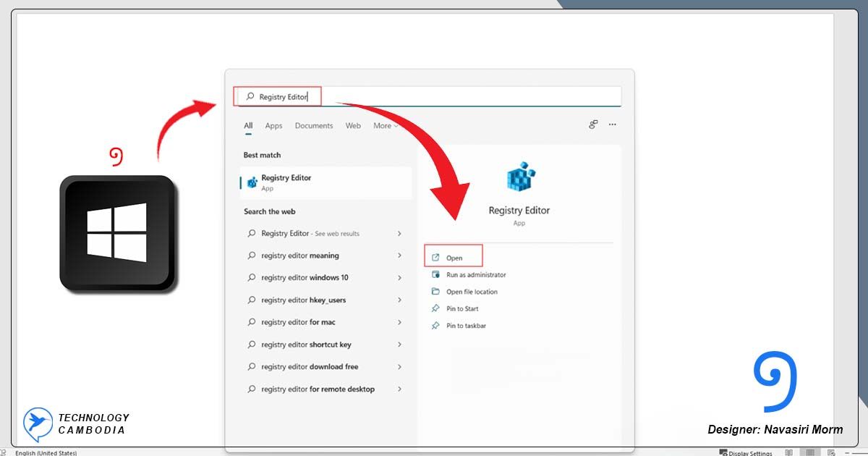Expand the chevron for "Registry Editor - See web results"

[x=399, y=233]
